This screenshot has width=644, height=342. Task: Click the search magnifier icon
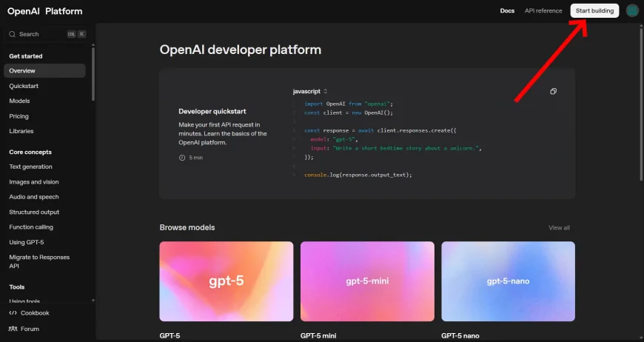click(13, 34)
